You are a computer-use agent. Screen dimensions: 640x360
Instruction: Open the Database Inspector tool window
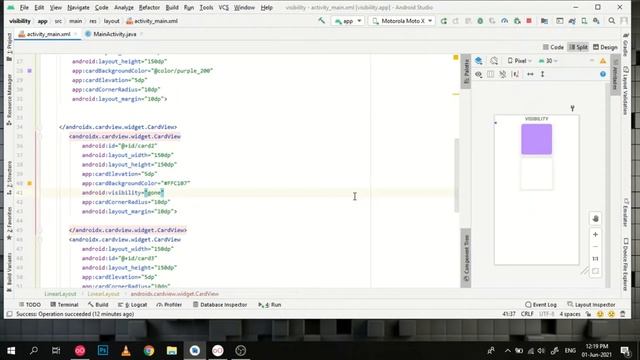220,304
